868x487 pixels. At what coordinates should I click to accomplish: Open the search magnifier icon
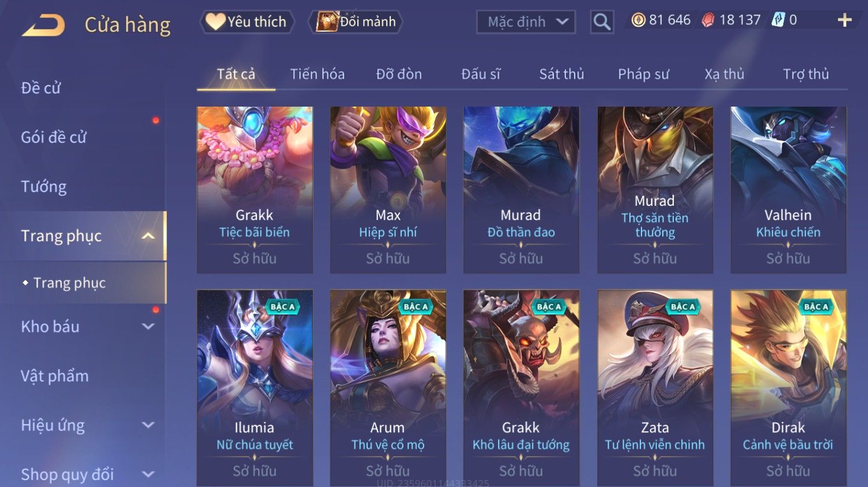click(602, 22)
